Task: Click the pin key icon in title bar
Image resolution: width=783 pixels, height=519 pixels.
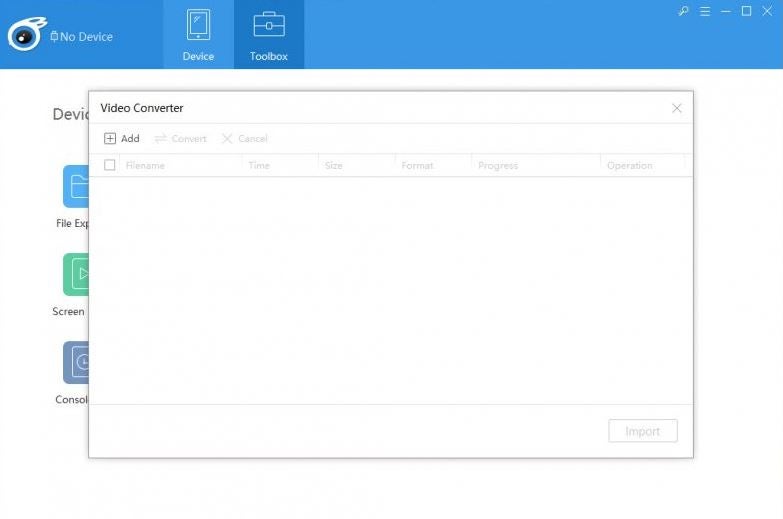Action: (x=683, y=11)
